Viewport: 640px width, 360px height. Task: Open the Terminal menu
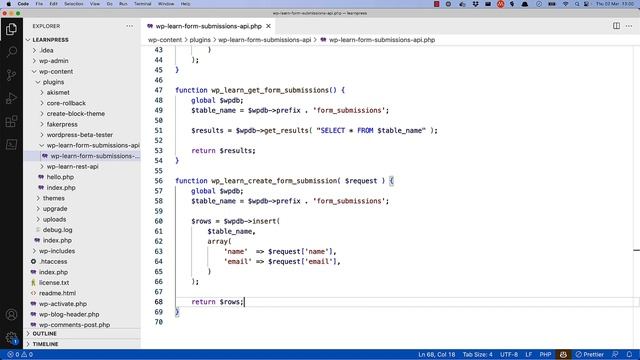(142, 4)
